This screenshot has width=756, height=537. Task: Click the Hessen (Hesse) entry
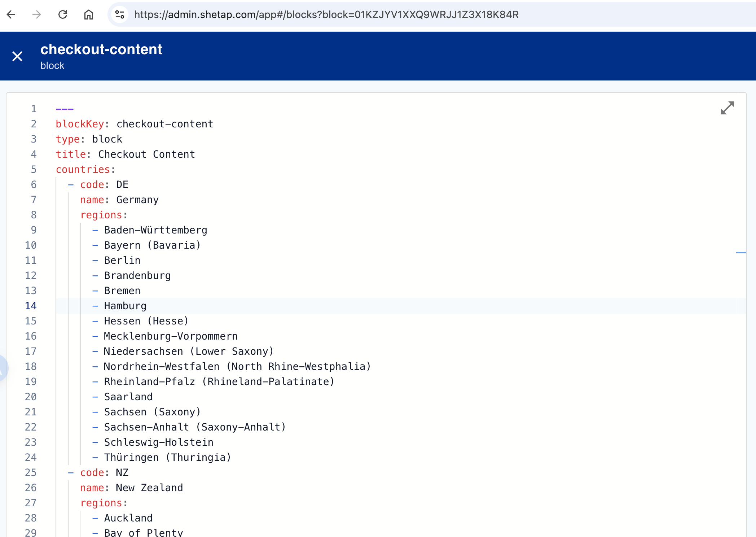[x=146, y=321]
